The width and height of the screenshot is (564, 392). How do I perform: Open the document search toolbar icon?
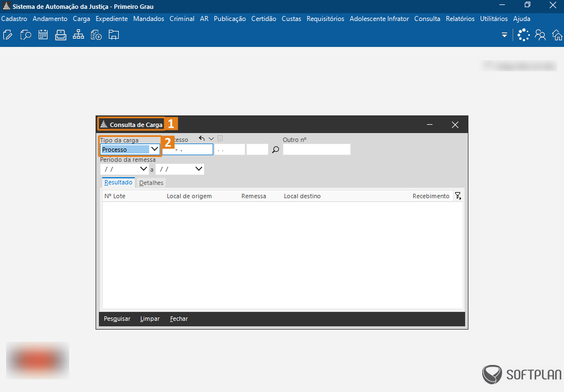coord(25,35)
